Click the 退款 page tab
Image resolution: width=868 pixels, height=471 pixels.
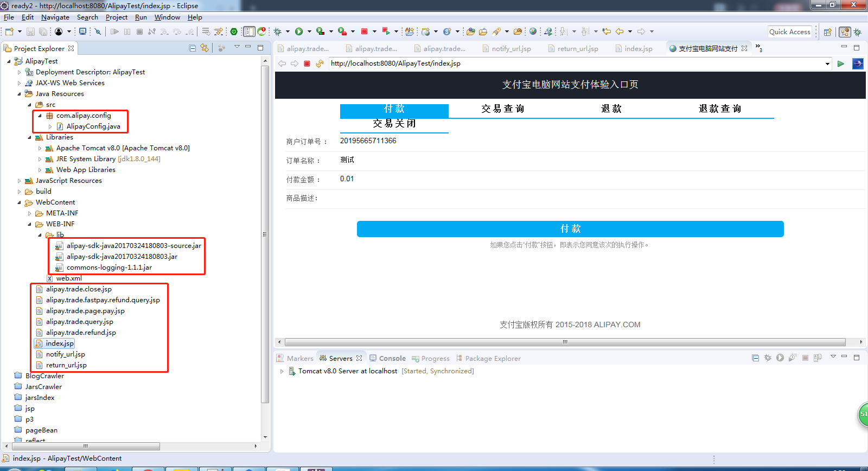pyautogui.click(x=611, y=109)
